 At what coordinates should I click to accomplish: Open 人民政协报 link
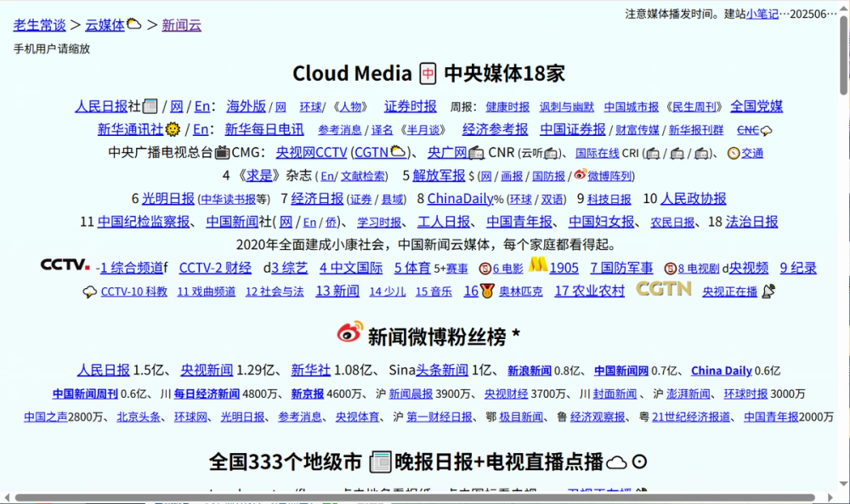[x=694, y=199]
